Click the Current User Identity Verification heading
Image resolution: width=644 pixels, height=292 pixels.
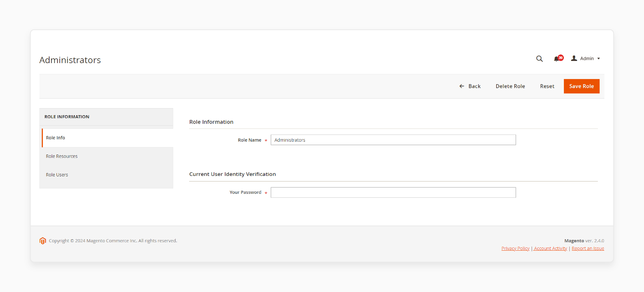click(x=232, y=174)
